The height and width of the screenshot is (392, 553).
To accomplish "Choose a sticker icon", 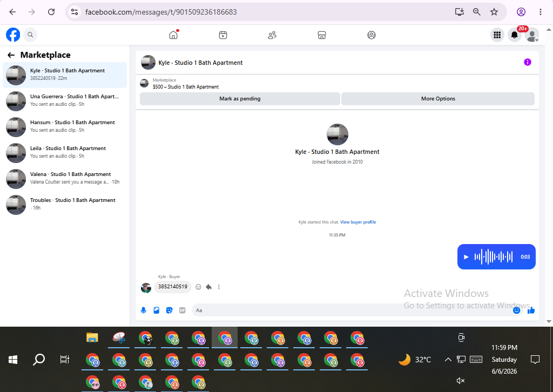I will pyautogui.click(x=169, y=310).
